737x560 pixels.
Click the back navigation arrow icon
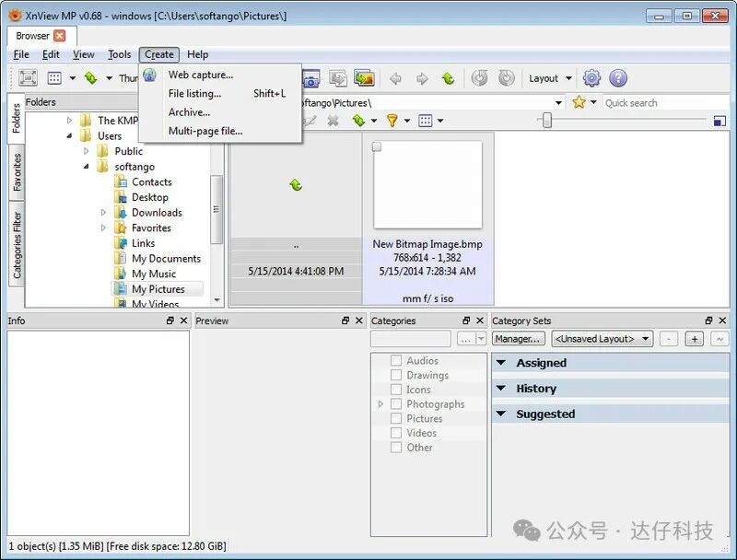(x=396, y=78)
